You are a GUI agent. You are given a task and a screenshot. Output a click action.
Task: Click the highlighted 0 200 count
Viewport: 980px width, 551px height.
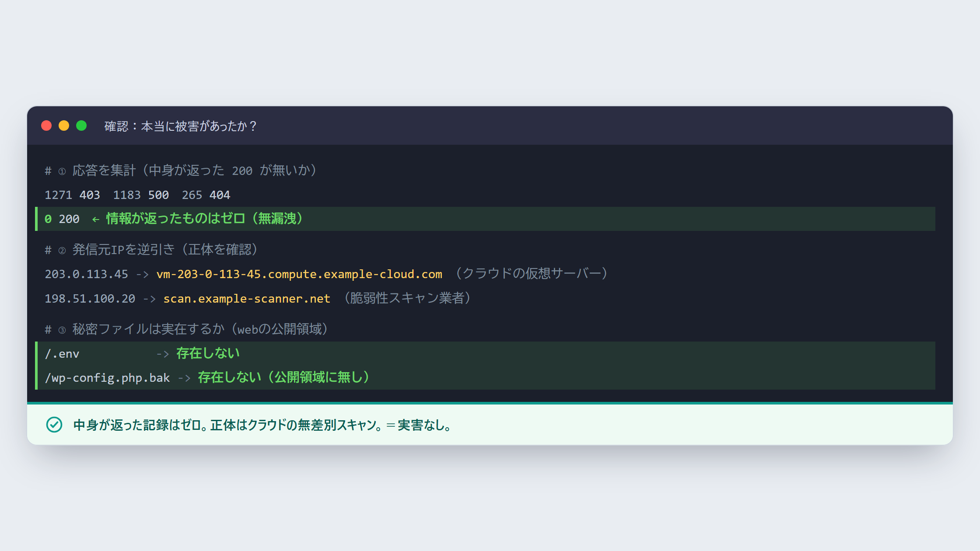(62, 219)
